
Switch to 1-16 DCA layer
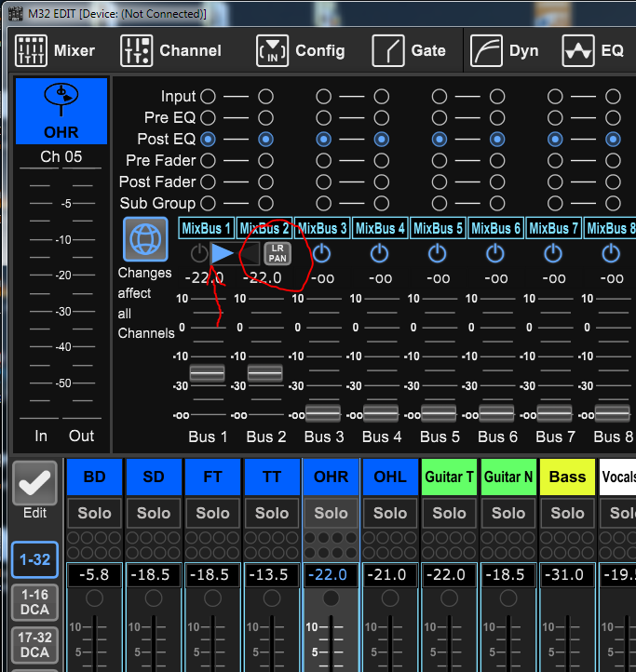(34, 602)
